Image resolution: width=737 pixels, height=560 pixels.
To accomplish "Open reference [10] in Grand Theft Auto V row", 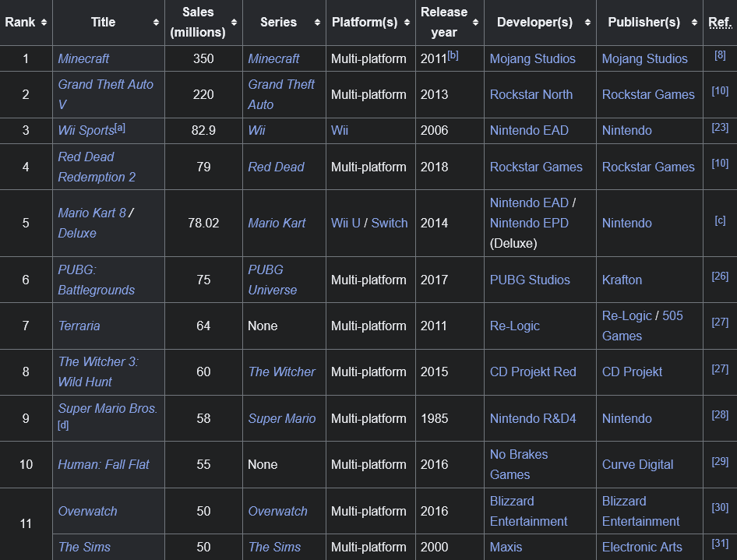I will (x=720, y=90).
